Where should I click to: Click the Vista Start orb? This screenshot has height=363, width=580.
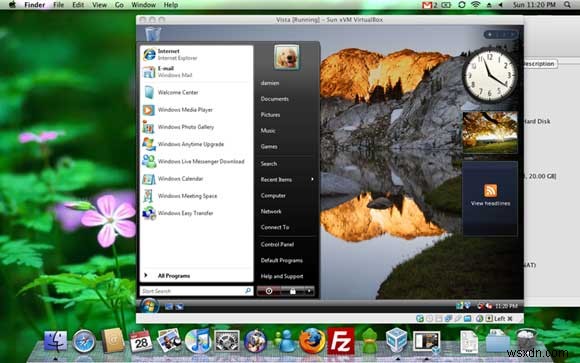pyautogui.click(x=149, y=306)
